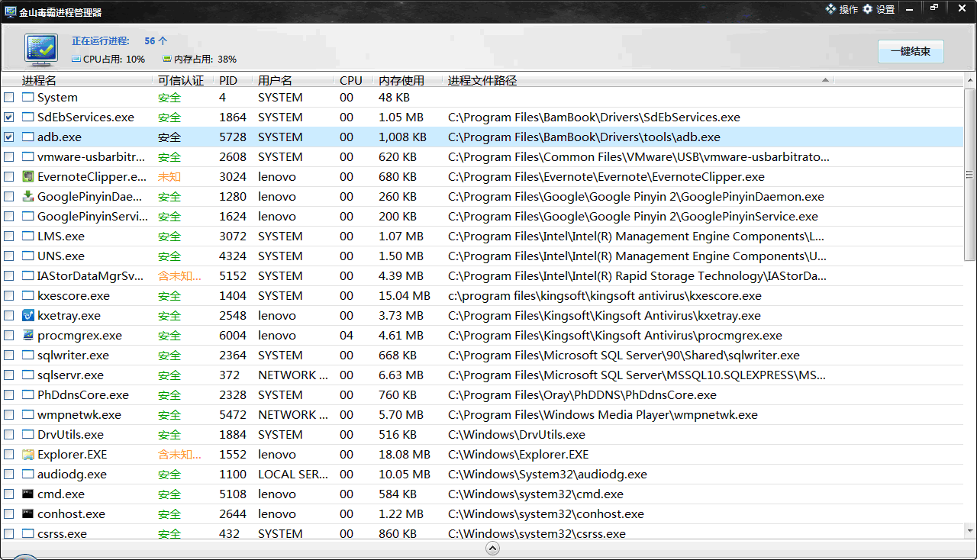Click the GooglePinyinDaemon process icon
This screenshot has width=977, height=560.
(28, 197)
